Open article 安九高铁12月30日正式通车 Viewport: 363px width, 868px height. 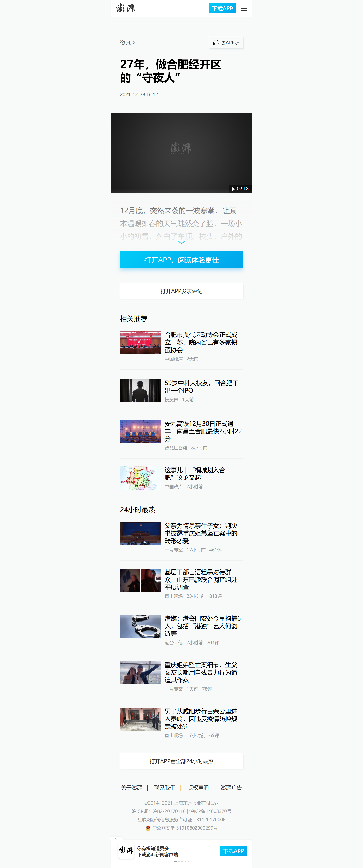click(x=203, y=431)
